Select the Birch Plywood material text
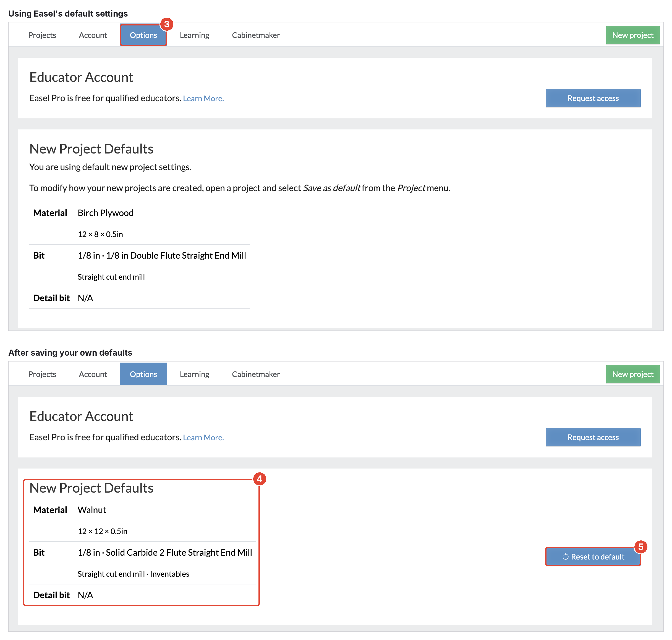 [105, 213]
